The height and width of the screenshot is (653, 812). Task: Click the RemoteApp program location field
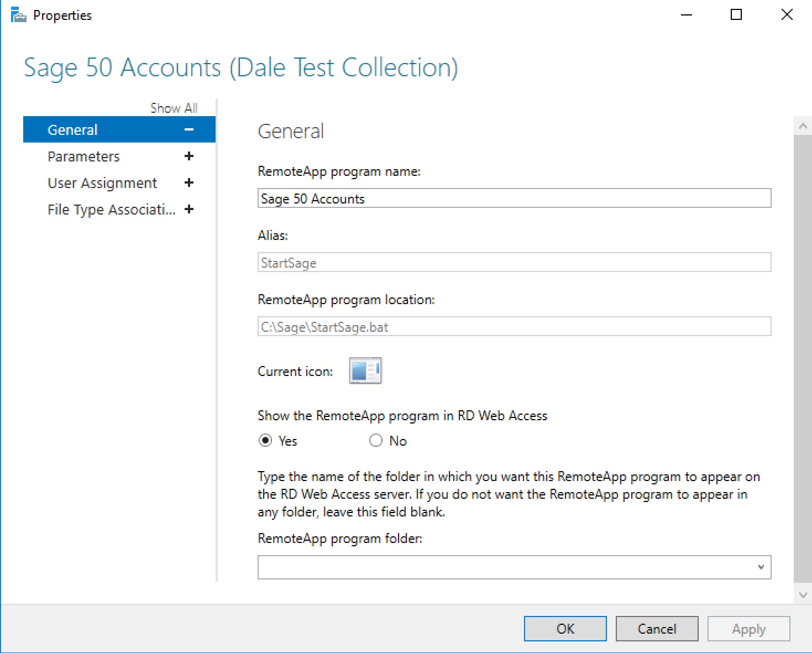515,327
